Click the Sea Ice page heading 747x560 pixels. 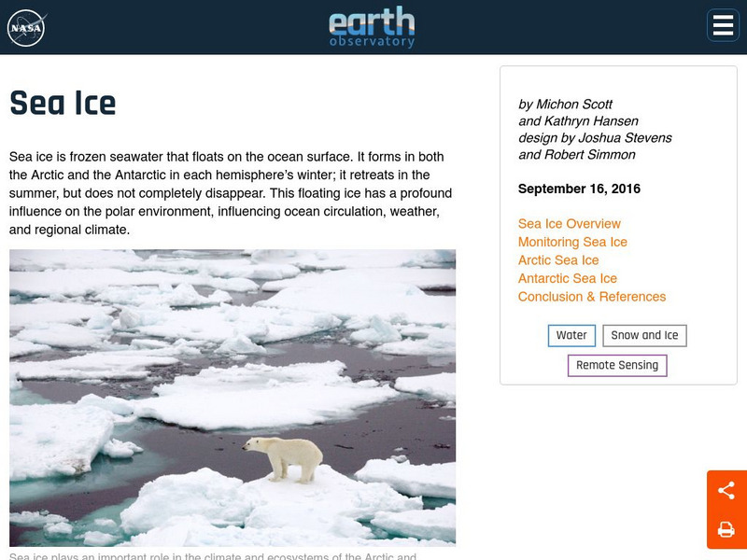63,103
